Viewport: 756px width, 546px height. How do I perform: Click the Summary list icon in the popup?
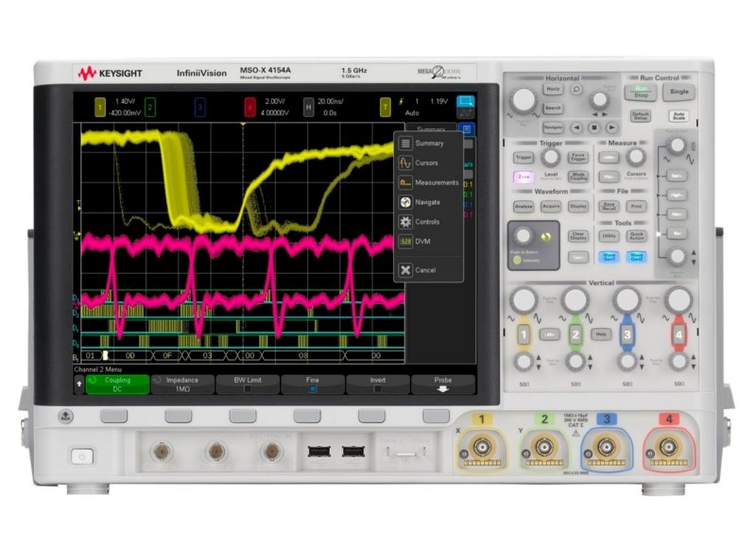(405, 144)
